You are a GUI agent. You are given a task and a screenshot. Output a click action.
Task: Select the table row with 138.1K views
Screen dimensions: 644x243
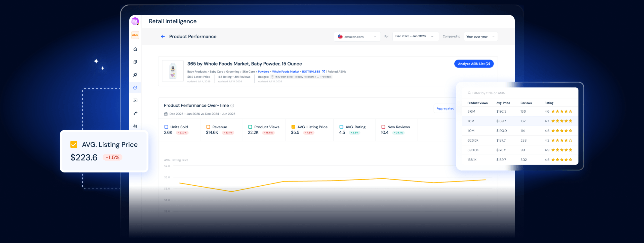pyautogui.click(x=520, y=160)
